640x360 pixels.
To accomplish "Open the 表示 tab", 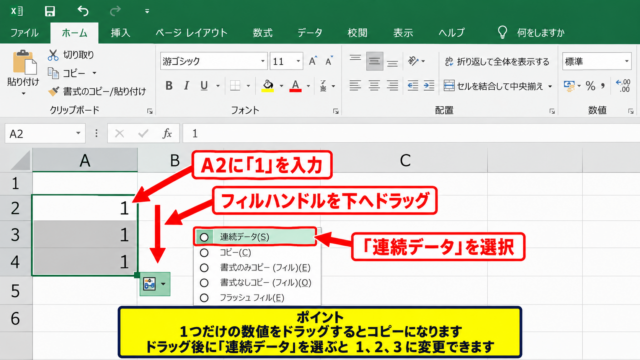I will coord(403,33).
